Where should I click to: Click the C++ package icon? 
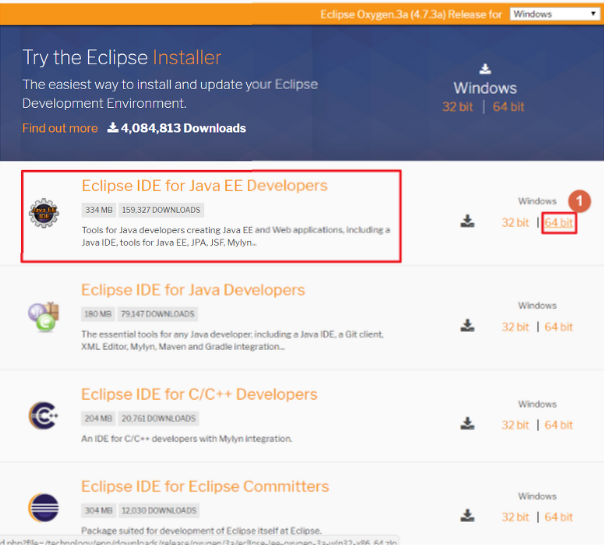click(44, 416)
